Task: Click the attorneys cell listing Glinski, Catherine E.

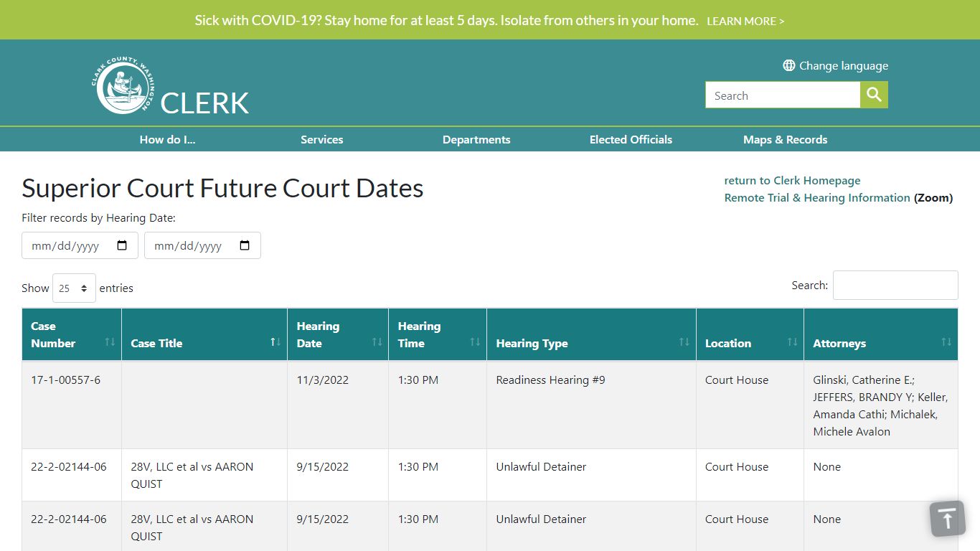Action: (x=880, y=405)
